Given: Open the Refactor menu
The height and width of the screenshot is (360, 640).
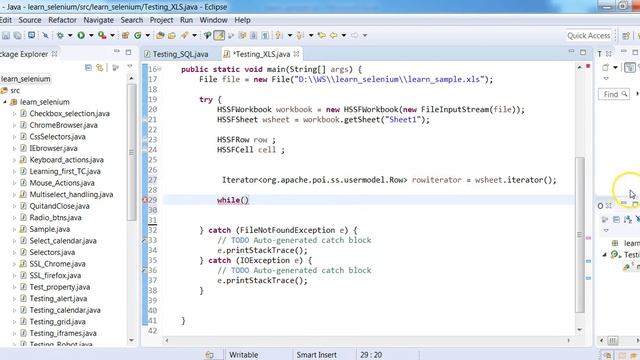Looking at the screenshot, I should 62,20.
